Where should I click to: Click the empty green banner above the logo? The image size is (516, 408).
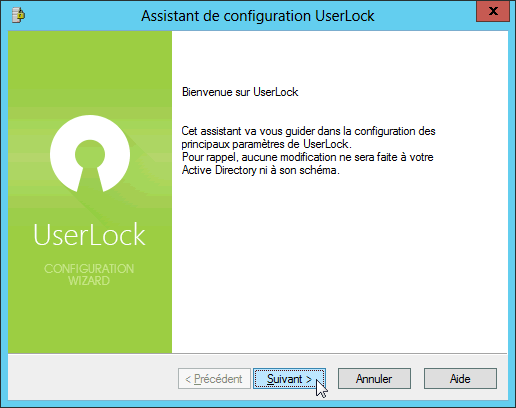point(90,70)
